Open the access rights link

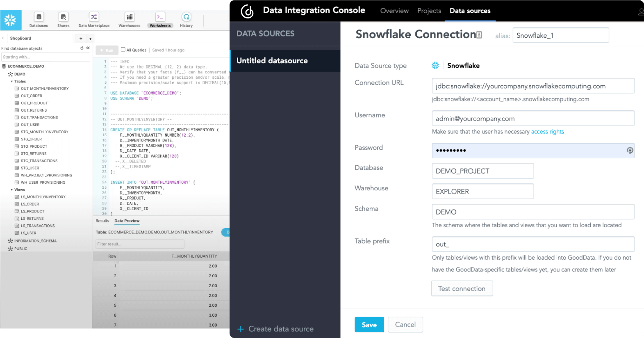coord(548,132)
